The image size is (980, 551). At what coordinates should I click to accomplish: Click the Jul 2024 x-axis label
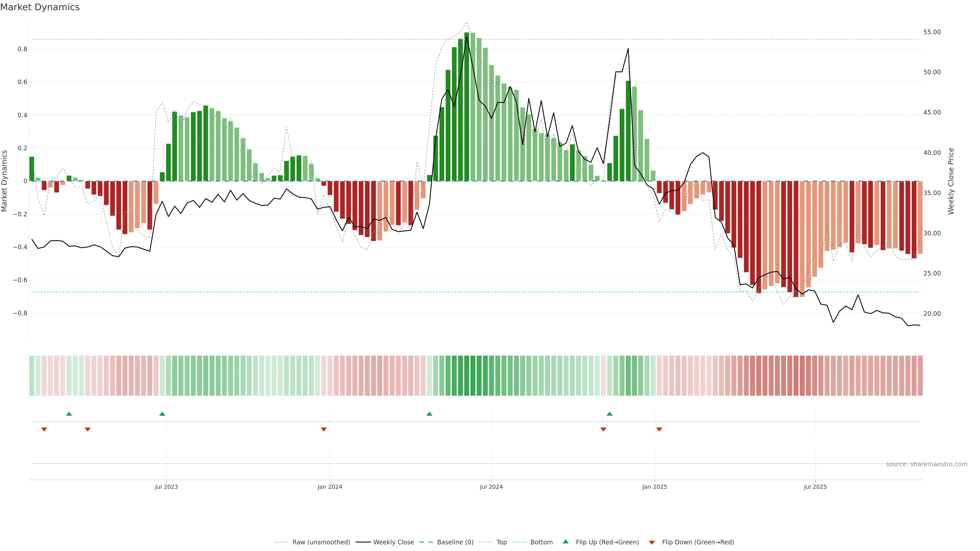click(491, 487)
